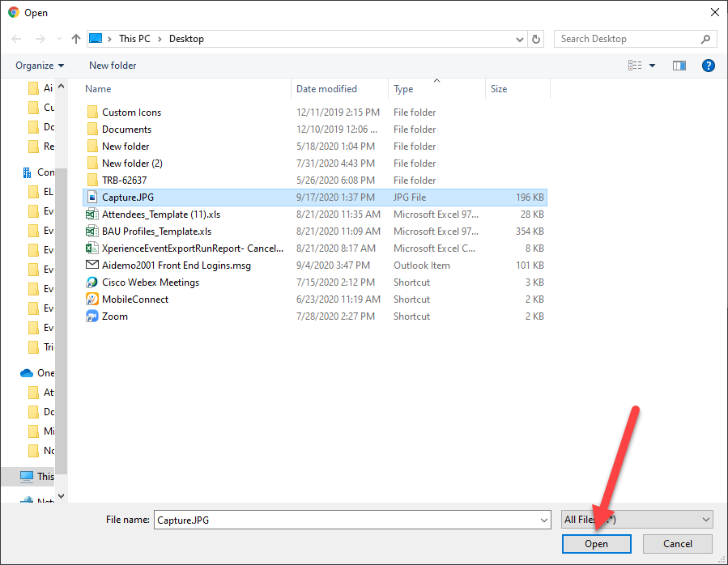
Task: Sort files by Date modified column
Action: (x=326, y=89)
